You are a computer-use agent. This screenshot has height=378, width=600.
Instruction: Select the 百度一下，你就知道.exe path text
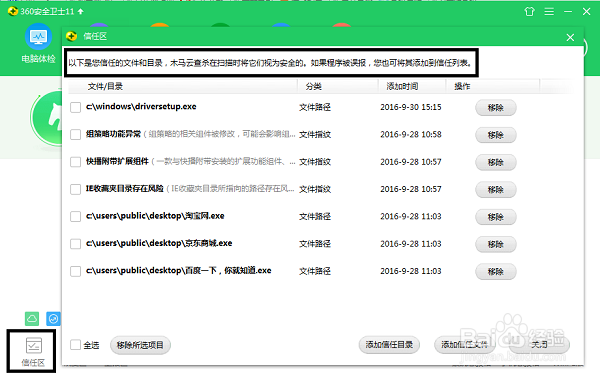click(179, 270)
